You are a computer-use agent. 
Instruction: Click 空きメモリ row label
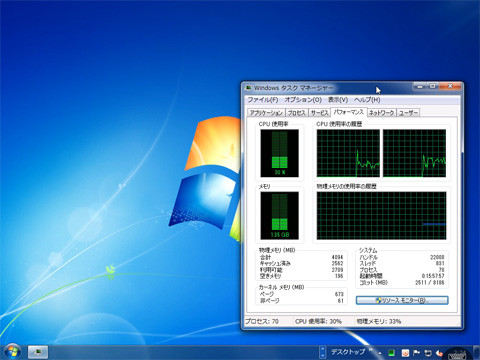(x=271, y=276)
